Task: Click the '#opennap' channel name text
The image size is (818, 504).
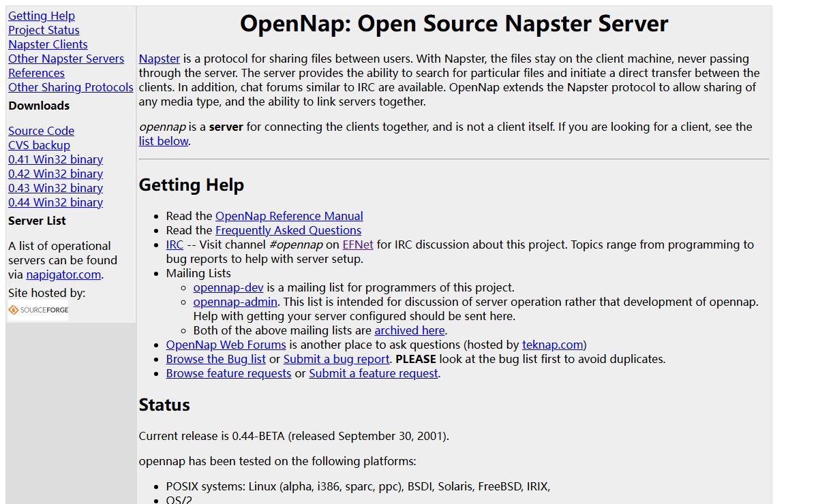Action: tap(296, 245)
